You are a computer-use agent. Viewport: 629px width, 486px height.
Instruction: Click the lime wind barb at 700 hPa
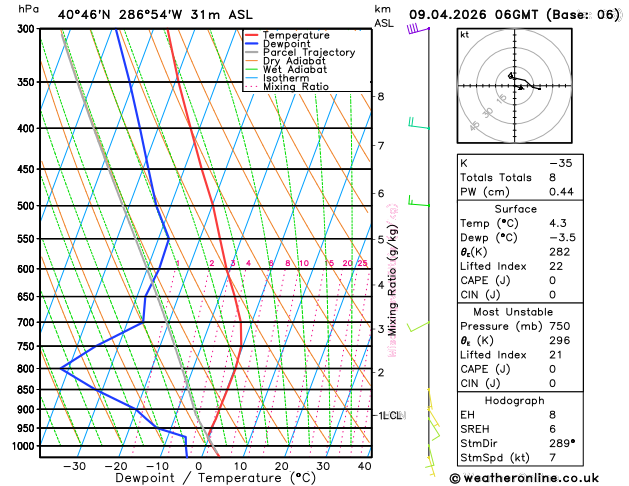[x=418, y=326]
